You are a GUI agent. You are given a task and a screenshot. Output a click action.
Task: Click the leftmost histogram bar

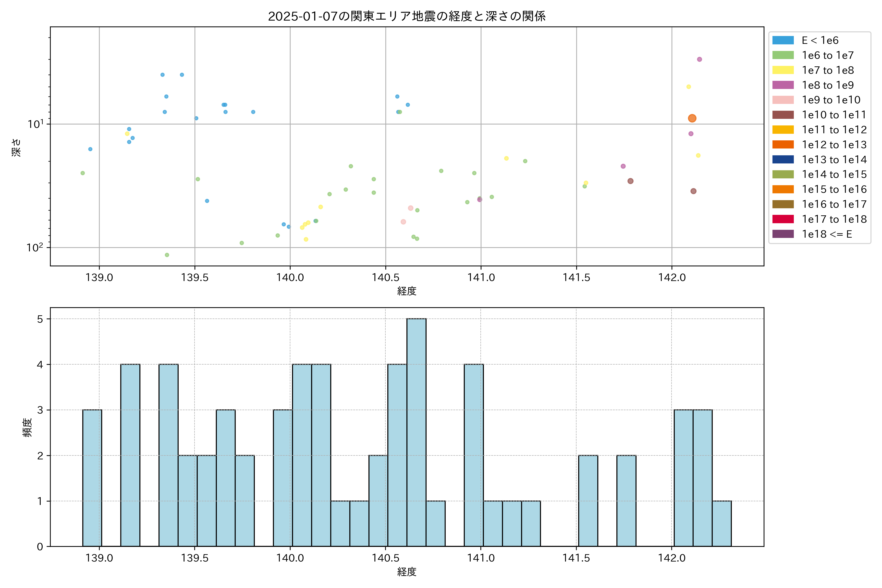pyautogui.click(x=92, y=478)
